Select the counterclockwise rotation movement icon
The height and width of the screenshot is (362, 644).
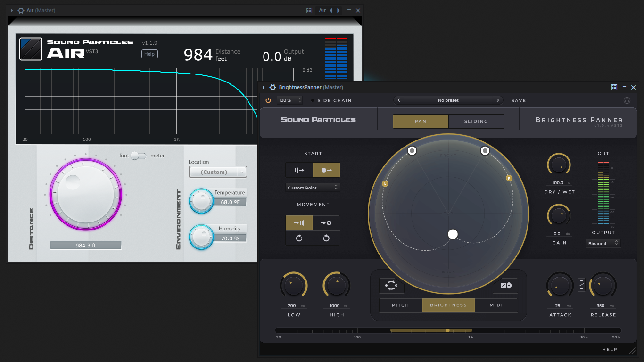click(x=327, y=238)
